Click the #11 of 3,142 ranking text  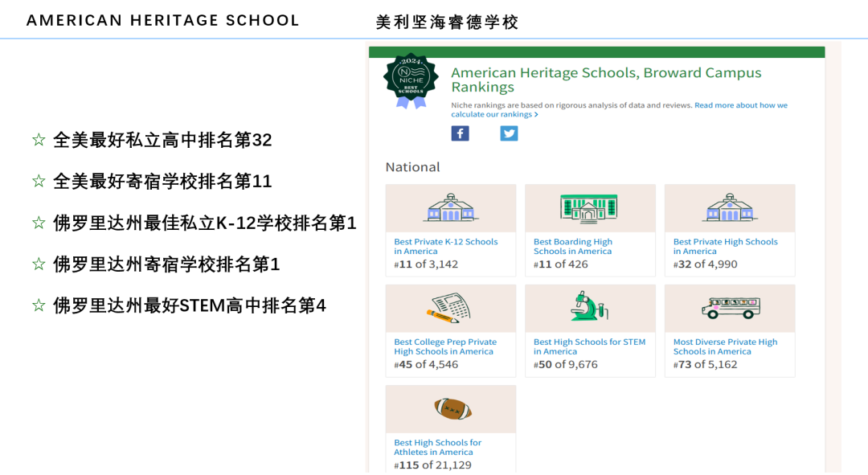tap(426, 264)
